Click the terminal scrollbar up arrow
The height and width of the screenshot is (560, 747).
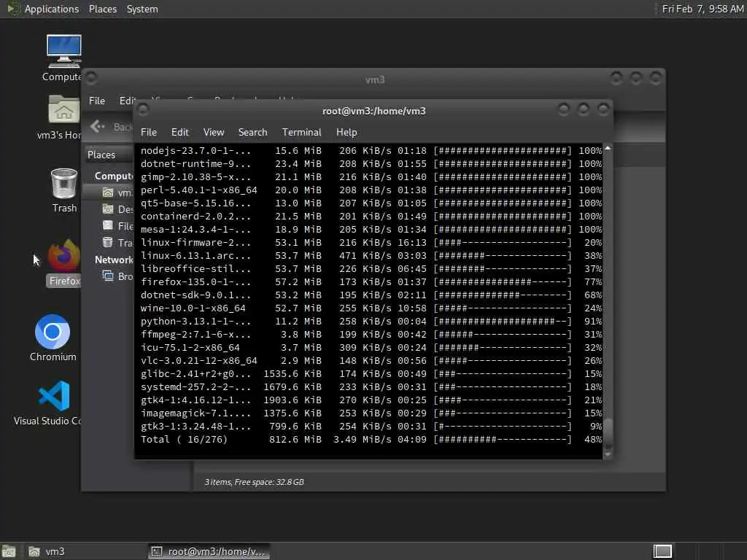608,148
